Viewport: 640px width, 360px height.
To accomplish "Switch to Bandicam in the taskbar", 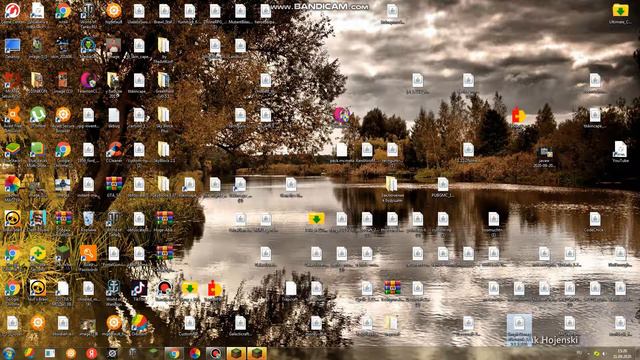I will click(215, 353).
